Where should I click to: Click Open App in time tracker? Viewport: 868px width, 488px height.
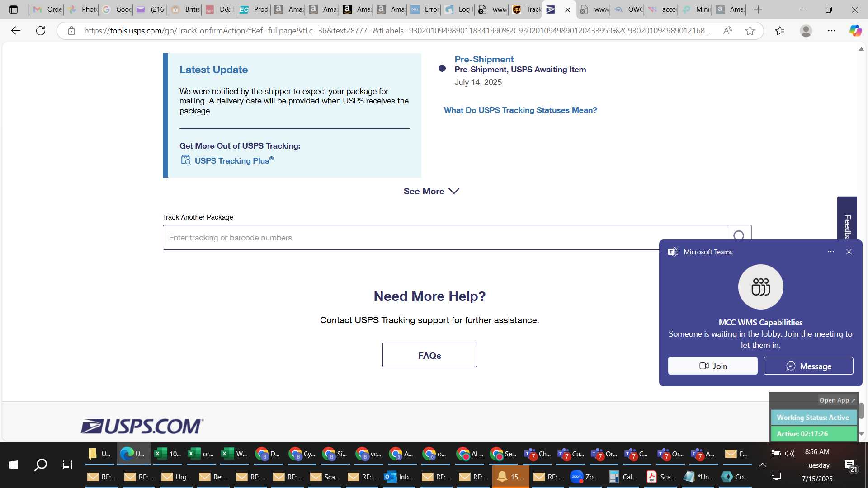837,400
